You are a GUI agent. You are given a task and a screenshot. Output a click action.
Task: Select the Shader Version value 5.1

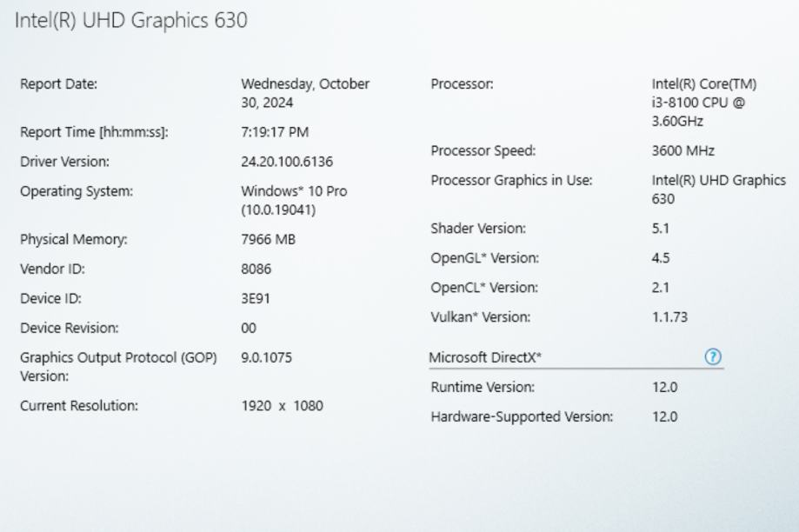(660, 229)
